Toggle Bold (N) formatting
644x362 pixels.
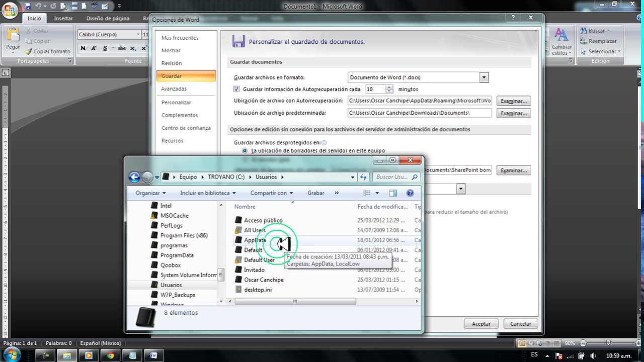[x=83, y=48]
